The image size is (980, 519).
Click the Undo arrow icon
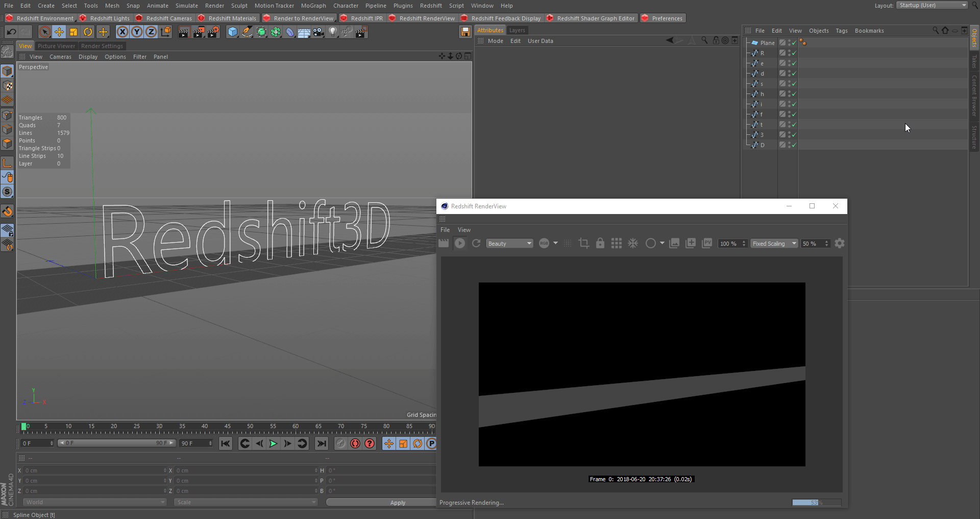(11, 32)
